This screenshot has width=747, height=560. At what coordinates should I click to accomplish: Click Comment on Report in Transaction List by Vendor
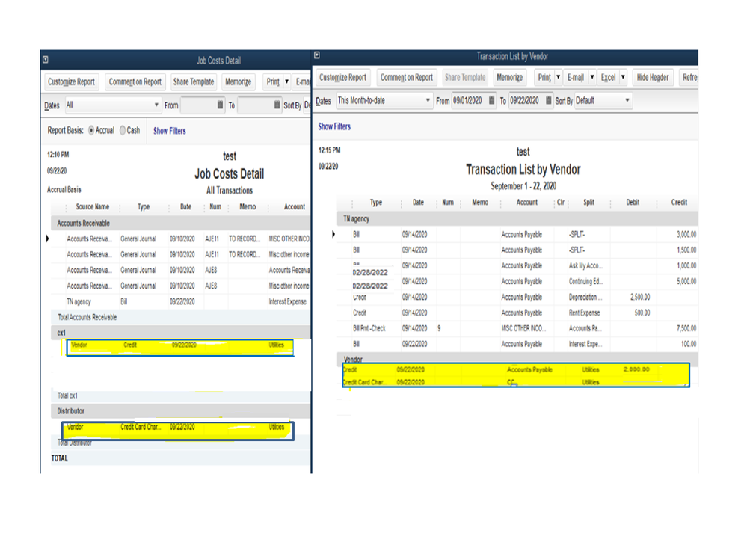point(407,78)
